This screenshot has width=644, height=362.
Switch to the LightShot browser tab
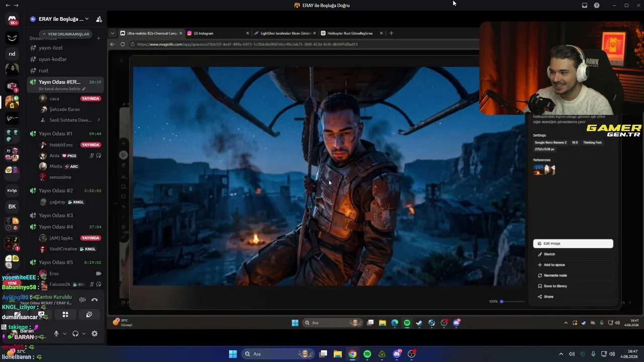point(284,33)
